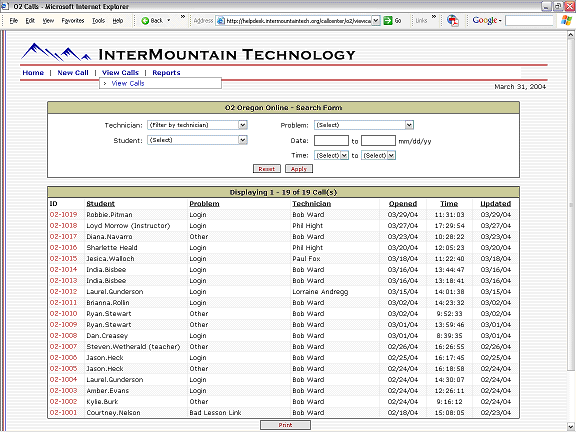Screen dimensions: 576x432
Task: Open call 02-1012
Action: click(x=63, y=292)
